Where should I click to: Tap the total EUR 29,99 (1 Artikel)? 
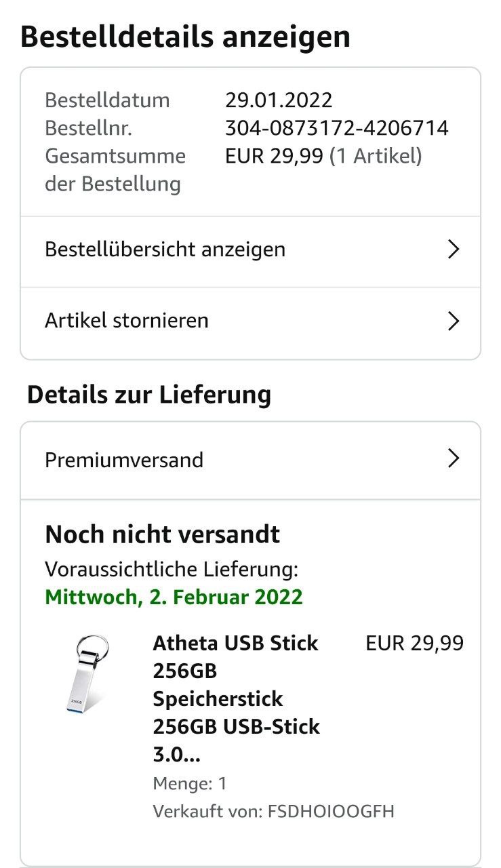[323, 156]
